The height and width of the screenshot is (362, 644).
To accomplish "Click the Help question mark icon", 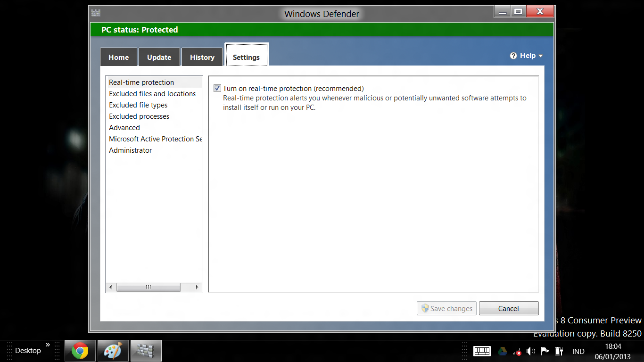I will pos(513,56).
